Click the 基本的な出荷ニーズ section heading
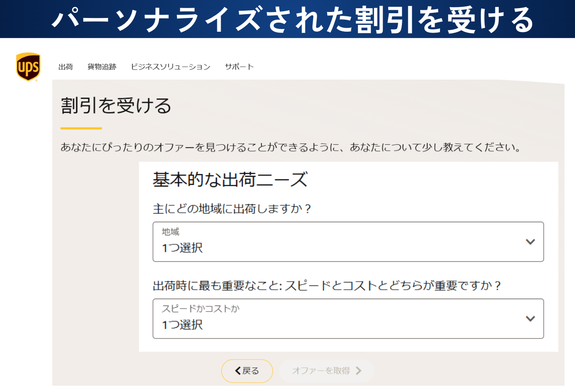This screenshot has width=575, height=392. [x=230, y=180]
